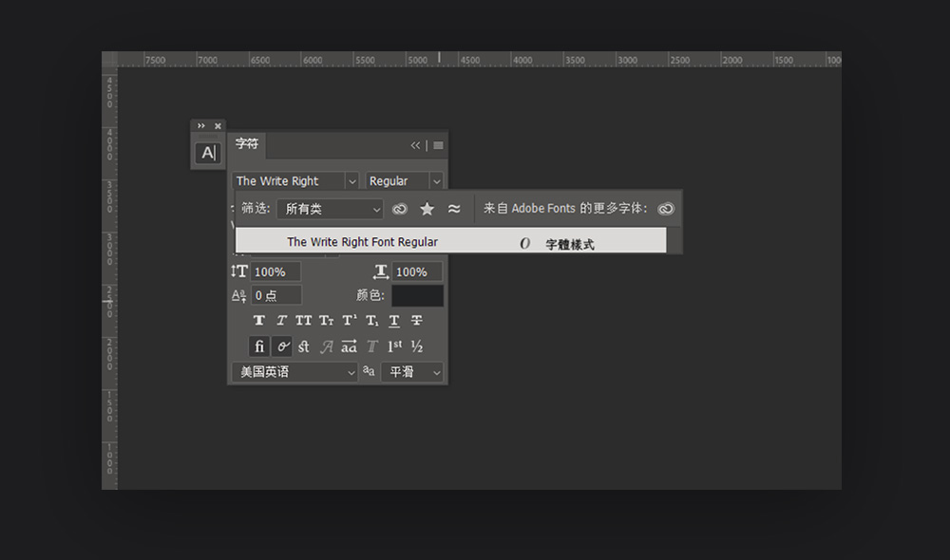Choose The Write Right Font Regular entry
950x560 pixels.
(362, 242)
